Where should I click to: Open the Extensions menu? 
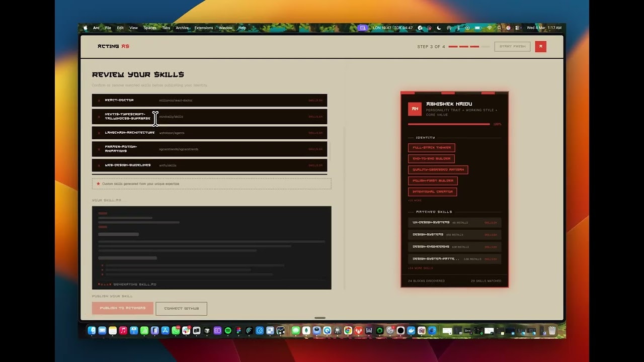pyautogui.click(x=203, y=28)
